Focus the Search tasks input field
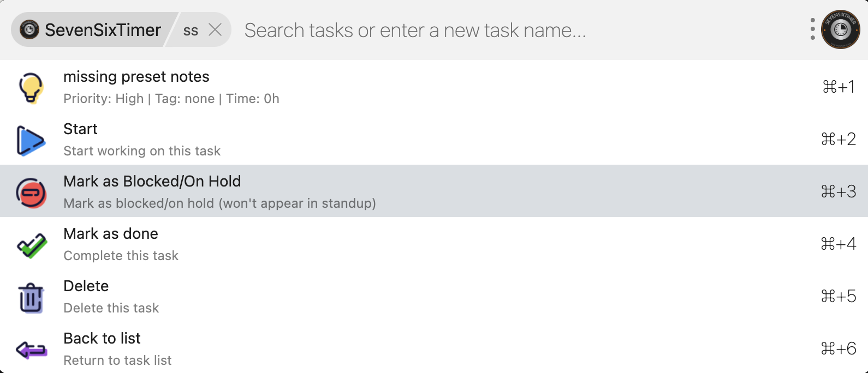This screenshot has width=868, height=373. point(415,31)
